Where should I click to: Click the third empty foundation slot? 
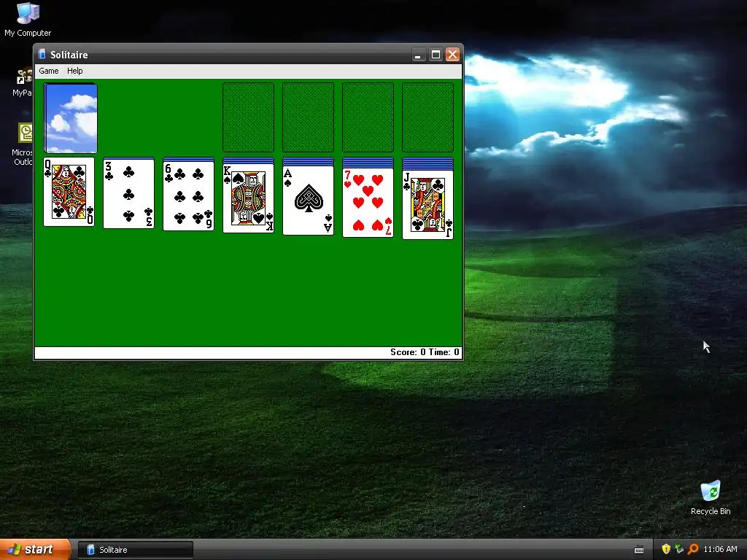[x=368, y=117]
